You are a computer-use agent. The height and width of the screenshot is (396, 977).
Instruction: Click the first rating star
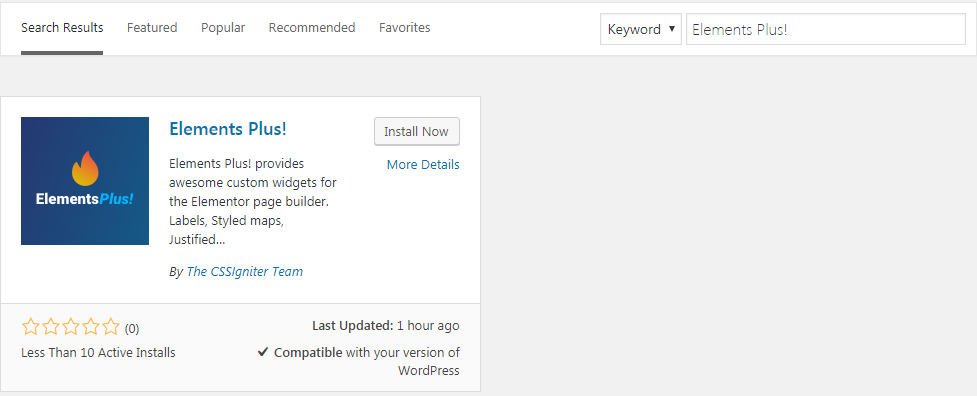click(x=30, y=326)
